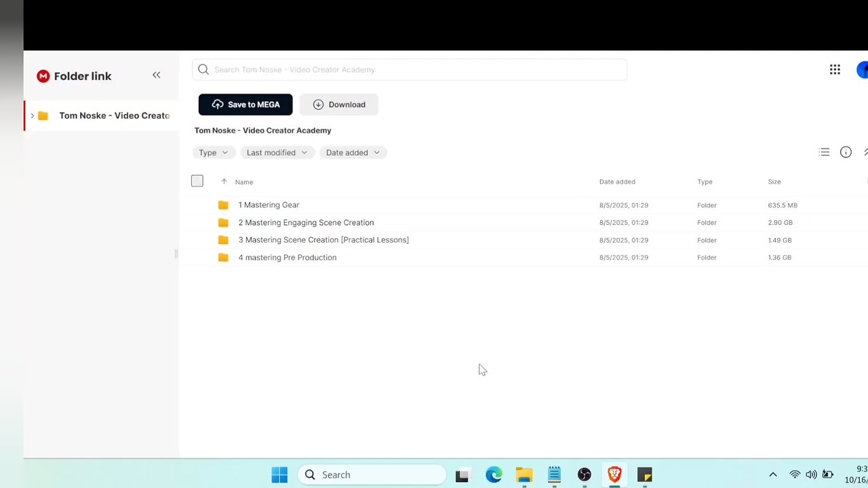Screen dimensions: 868x488
Task: Open File Explorer from taskbar
Action: (524, 474)
